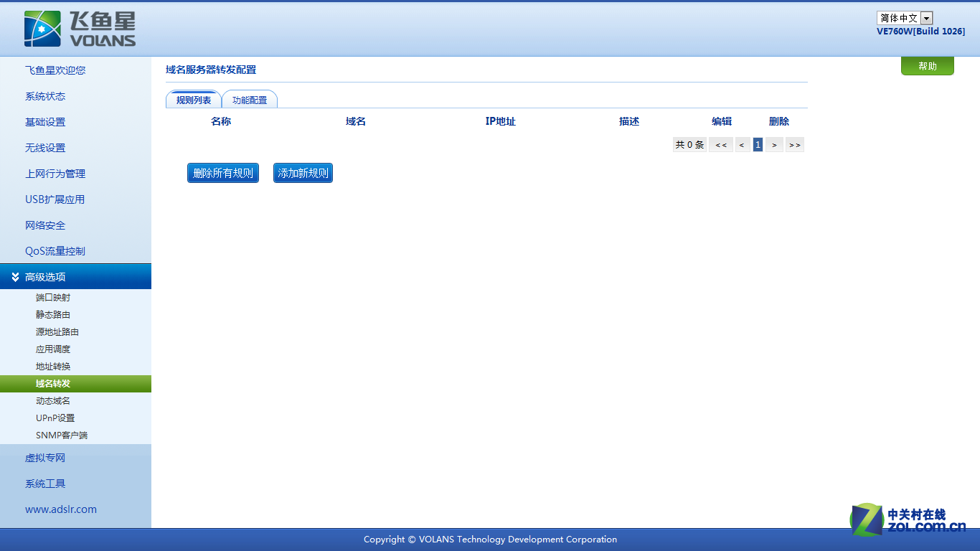Select SNMP客户端 submenu item
980x551 pixels.
tap(62, 435)
